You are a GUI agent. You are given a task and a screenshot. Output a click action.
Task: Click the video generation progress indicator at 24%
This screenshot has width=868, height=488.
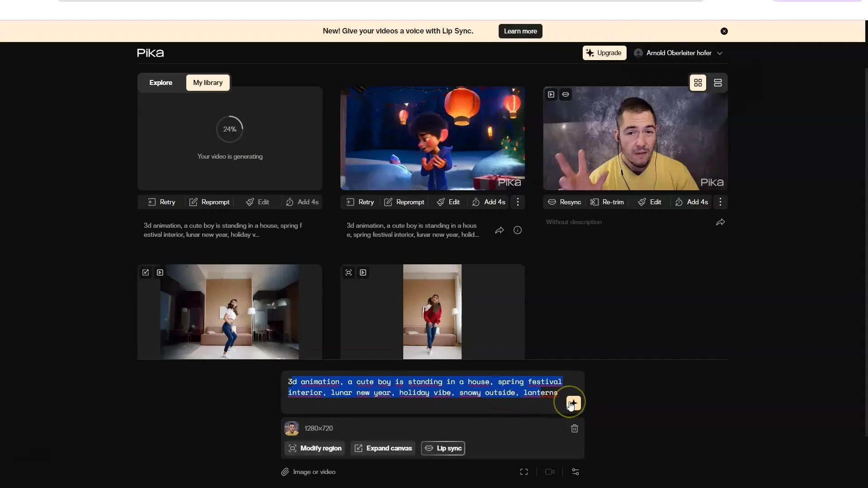click(230, 129)
